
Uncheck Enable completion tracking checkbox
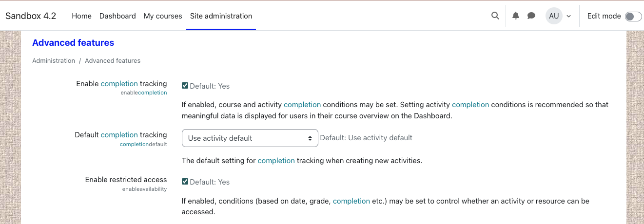[185, 86]
